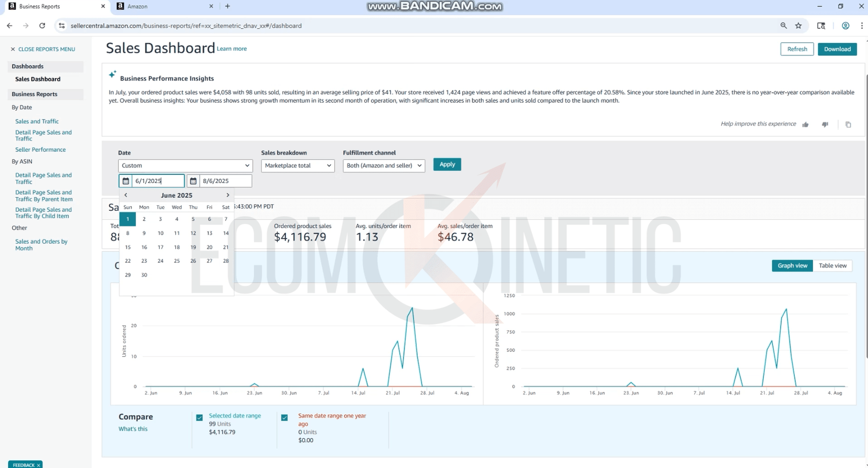Screen dimensions: 868x468
Task: Go to next month in calendar
Action: click(228, 195)
